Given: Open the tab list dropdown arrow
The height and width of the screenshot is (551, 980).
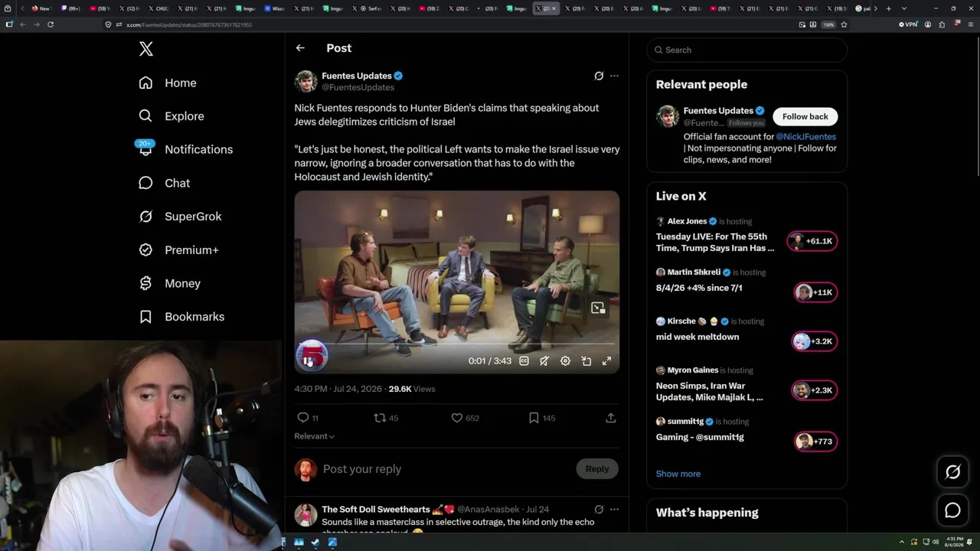Looking at the screenshot, I should tap(904, 8).
